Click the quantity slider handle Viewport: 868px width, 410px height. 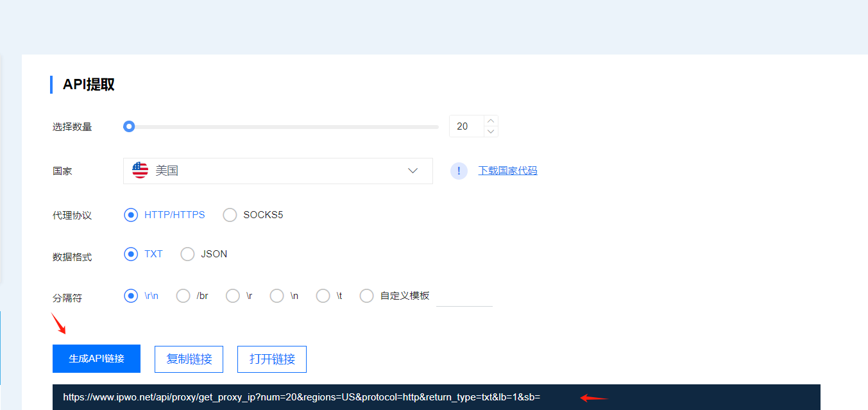(x=129, y=126)
